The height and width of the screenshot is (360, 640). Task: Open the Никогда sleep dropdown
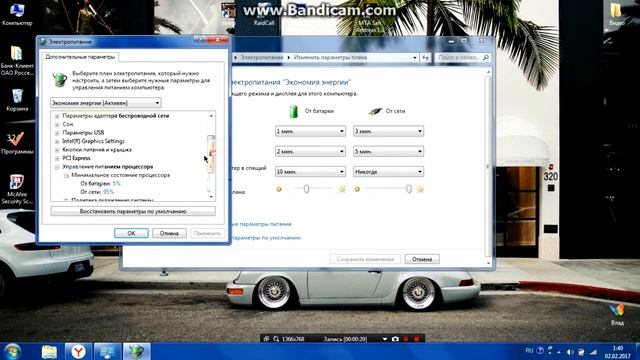pos(388,172)
